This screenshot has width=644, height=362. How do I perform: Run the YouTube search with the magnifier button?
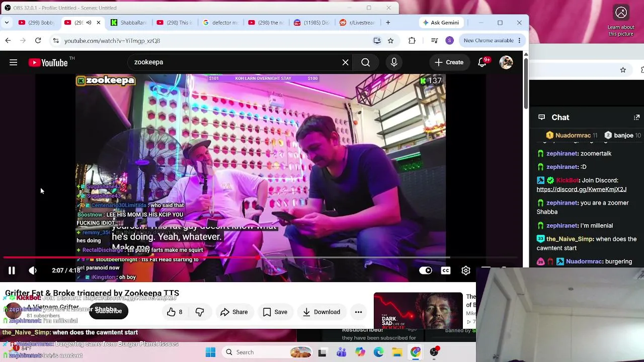click(366, 62)
